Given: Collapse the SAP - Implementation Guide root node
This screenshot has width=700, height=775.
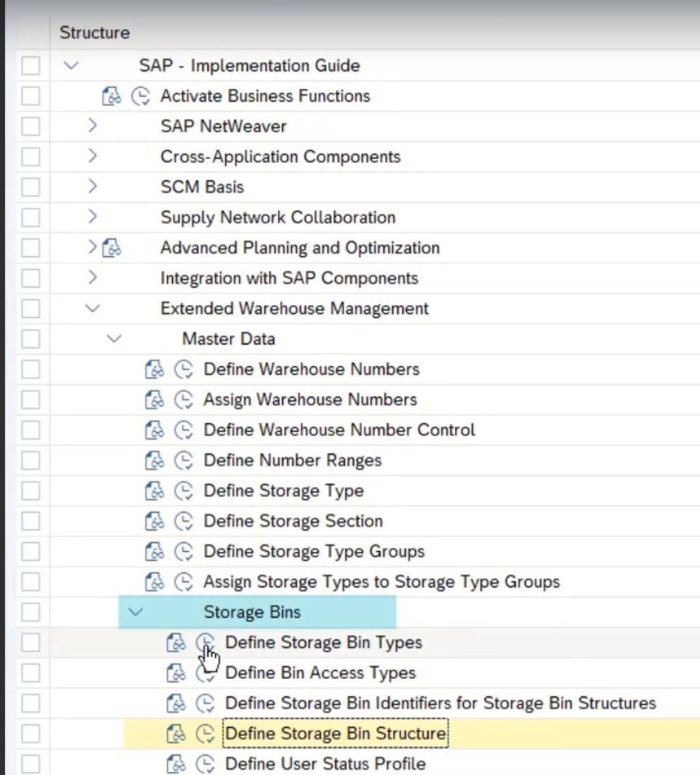Looking at the screenshot, I should click(x=71, y=65).
